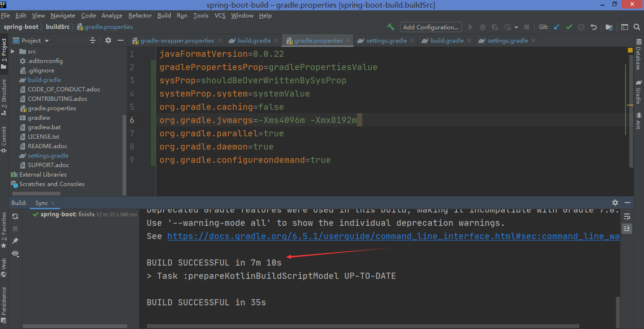Switch to the gradle-wrapper.properties tab
Viewport: 644px width, 329px height.
point(176,40)
